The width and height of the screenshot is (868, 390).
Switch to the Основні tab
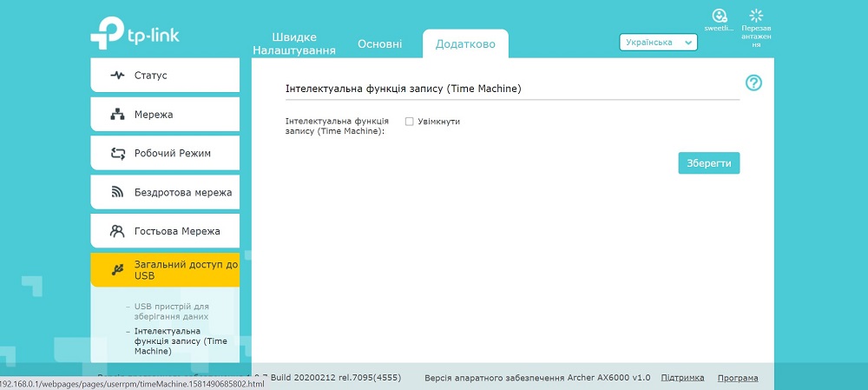pyautogui.click(x=380, y=44)
